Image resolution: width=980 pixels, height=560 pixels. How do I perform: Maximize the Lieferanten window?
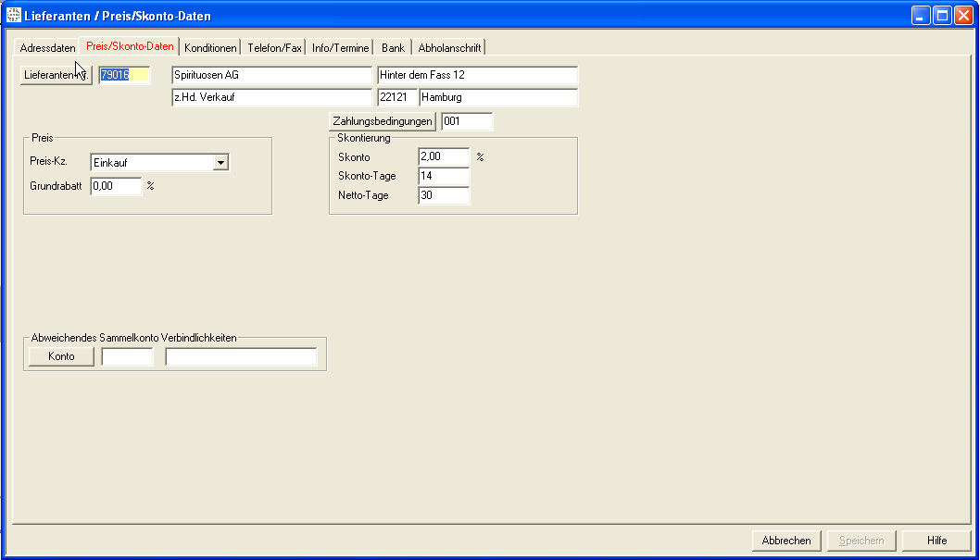pyautogui.click(x=942, y=16)
